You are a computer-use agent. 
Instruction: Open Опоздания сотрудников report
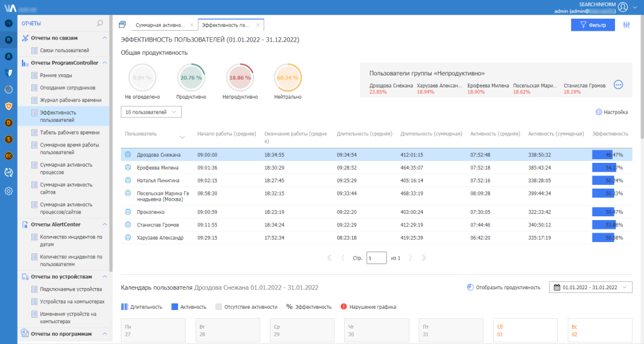point(67,88)
